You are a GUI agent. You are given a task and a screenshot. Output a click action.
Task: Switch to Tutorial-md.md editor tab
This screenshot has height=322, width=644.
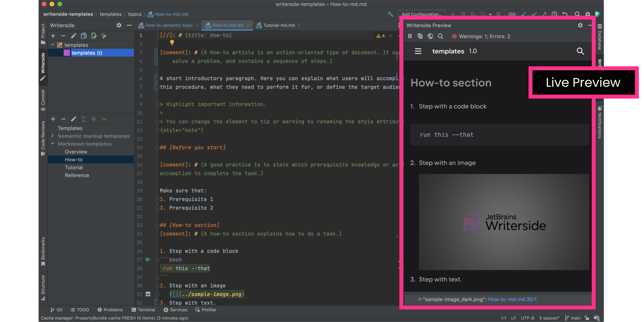pyautogui.click(x=279, y=25)
